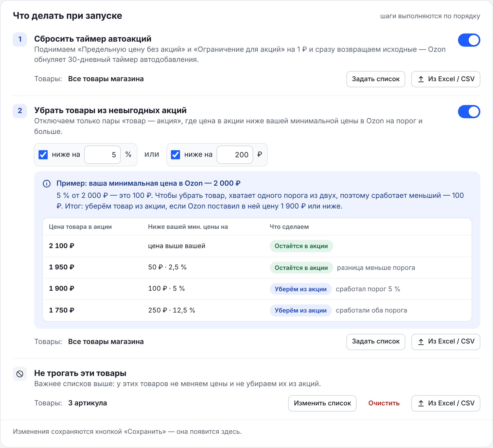Screen dimensions: 493x448
Task: Click «Задать список» in the timer reset step
Action: pyautogui.click(x=376, y=79)
